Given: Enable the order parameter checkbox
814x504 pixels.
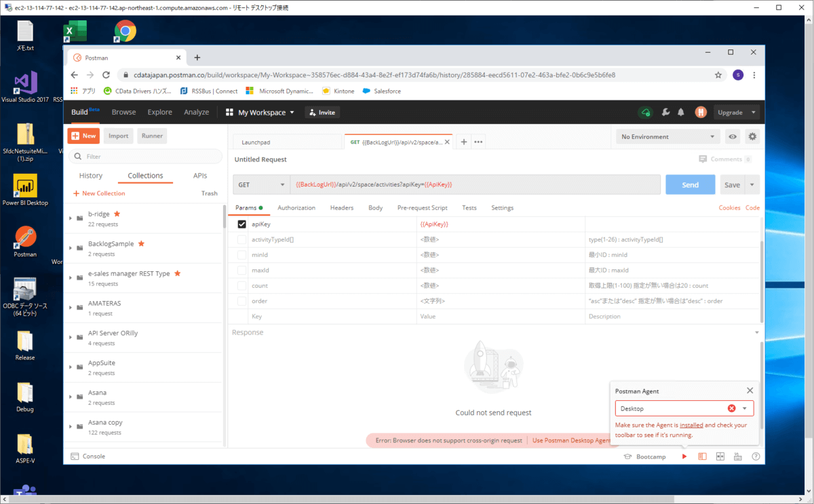Looking at the screenshot, I should pyautogui.click(x=241, y=301).
